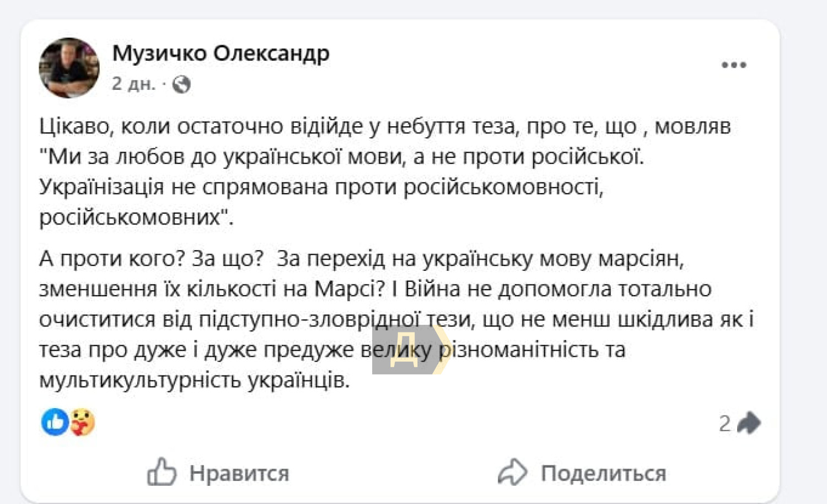Click the share arrow beside count 2
Viewport: 827px width, 504px height.
coord(749,423)
